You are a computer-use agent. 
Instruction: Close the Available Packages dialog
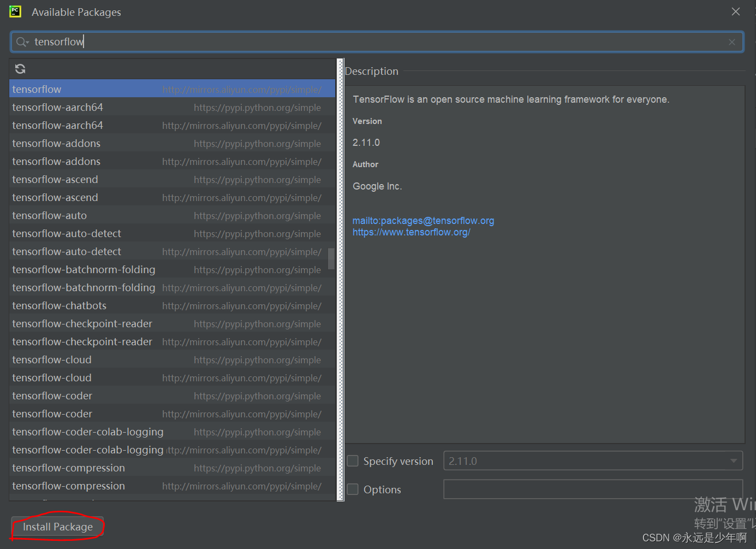click(x=736, y=11)
